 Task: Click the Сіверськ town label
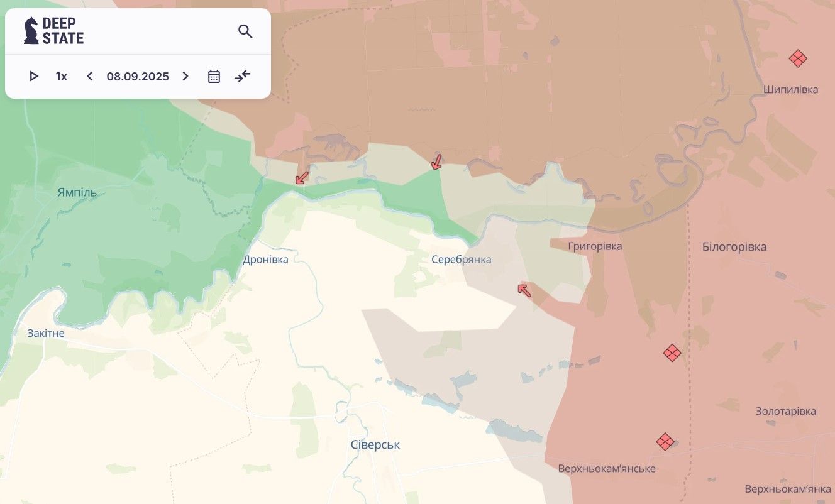click(x=375, y=445)
